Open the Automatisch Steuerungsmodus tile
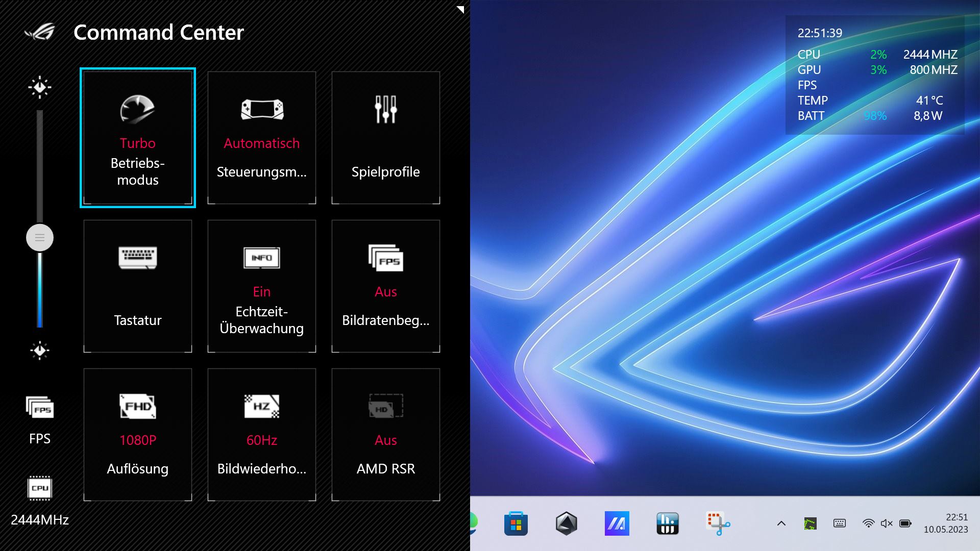 (262, 138)
